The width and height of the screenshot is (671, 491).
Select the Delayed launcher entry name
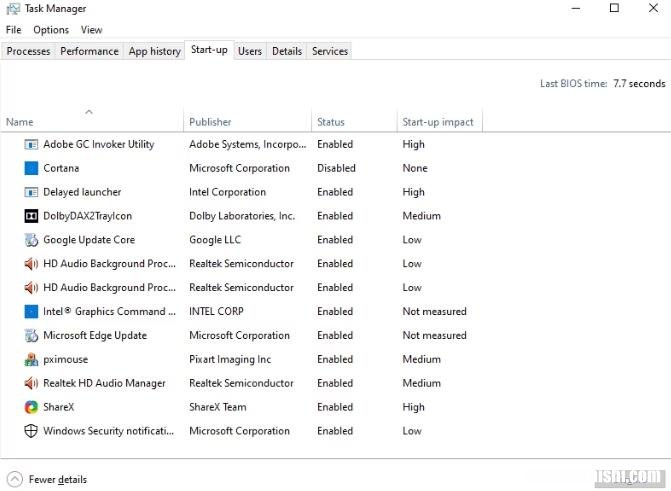(82, 192)
